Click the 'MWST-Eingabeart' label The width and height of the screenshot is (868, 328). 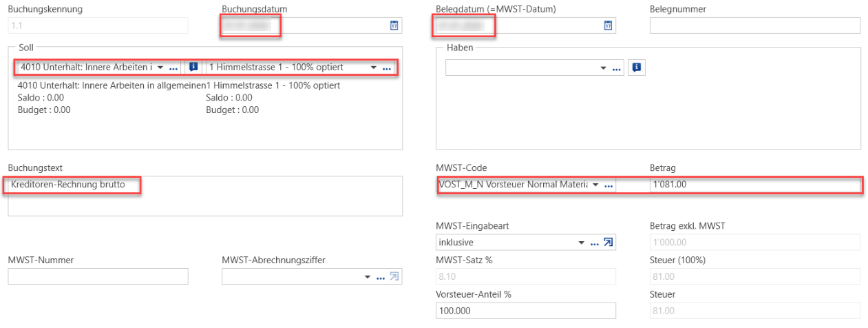pyautogui.click(x=472, y=225)
